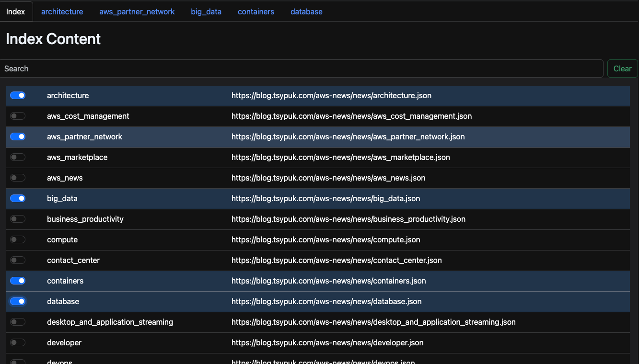Select the big_data name in the table

pyautogui.click(x=62, y=198)
